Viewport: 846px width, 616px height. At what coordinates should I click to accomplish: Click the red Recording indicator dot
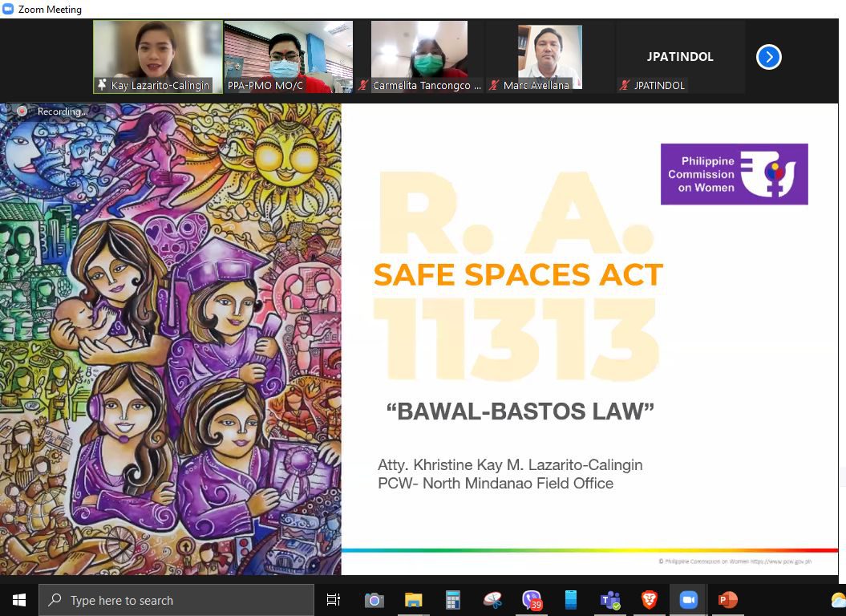coord(22,111)
